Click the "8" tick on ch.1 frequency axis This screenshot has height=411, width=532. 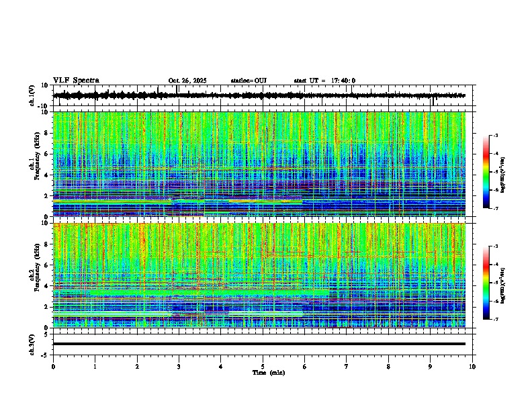tap(47, 133)
